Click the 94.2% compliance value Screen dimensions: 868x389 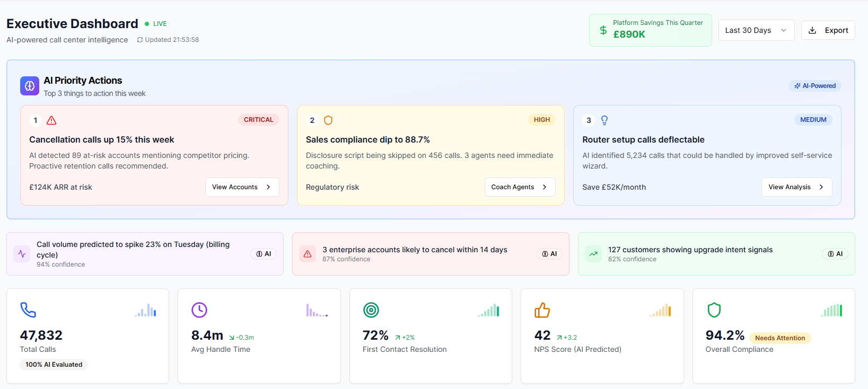click(x=725, y=335)
